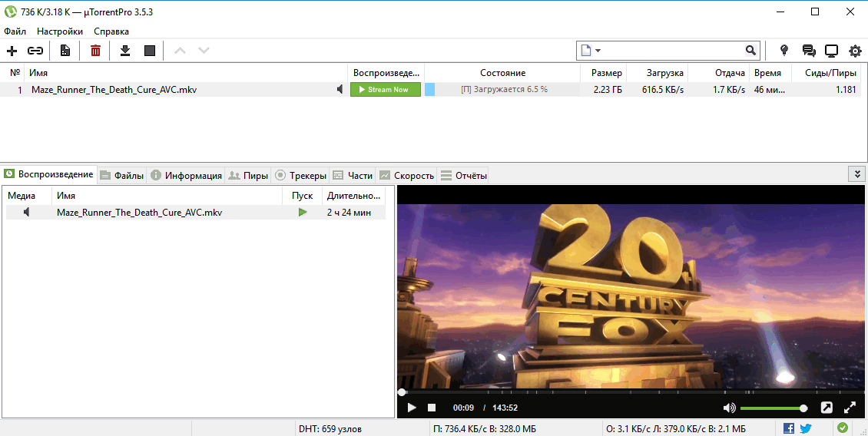Click speaker icon in torrent list row
The width and height of the screenshot is (868, 436).
(x=340, y=90)
